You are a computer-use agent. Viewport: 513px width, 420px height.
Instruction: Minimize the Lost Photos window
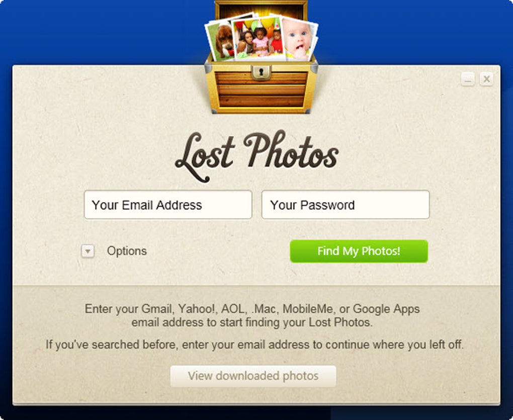pyautogui.click(x=468, y=79)
